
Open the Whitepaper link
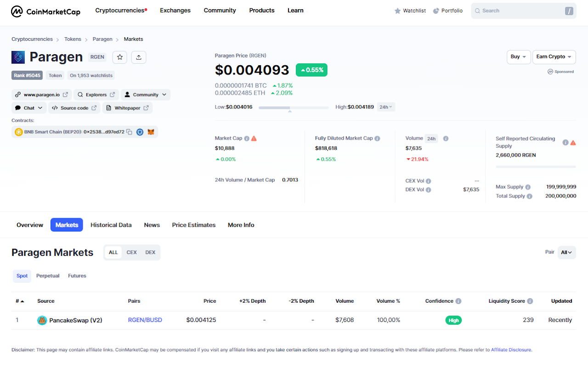[x=127, y=108]
